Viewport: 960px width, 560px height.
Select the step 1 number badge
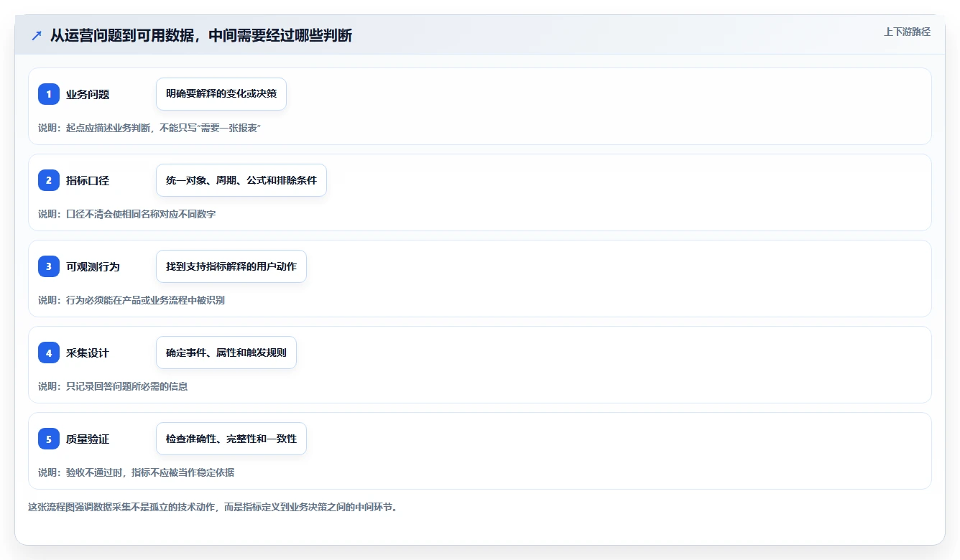tap(49, 94)
